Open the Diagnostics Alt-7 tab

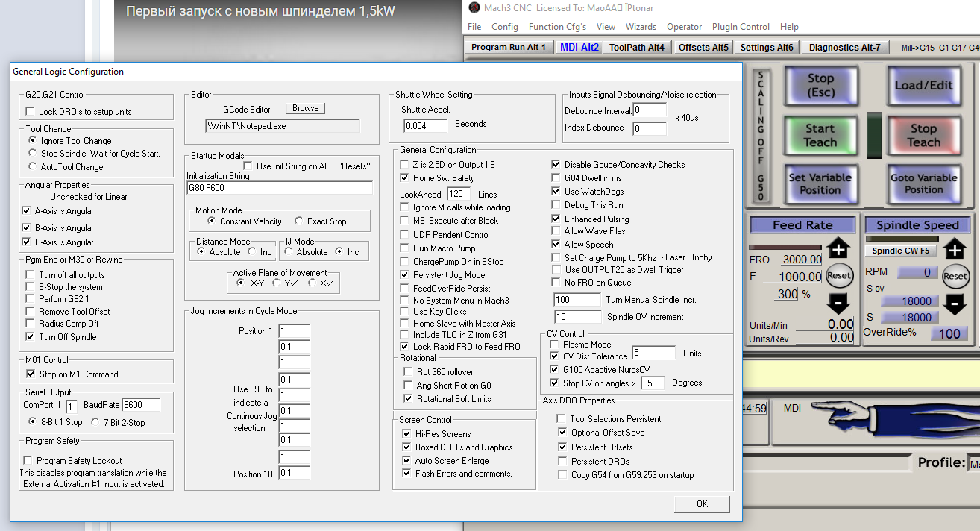click(844, 47)
